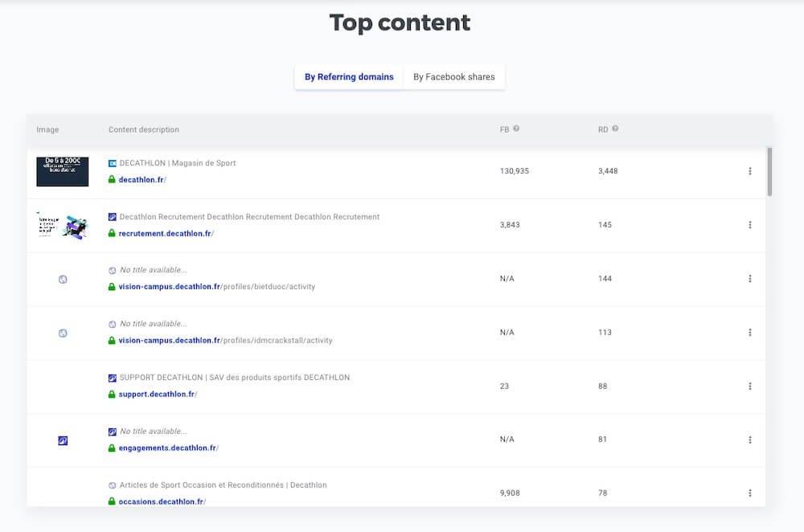804x532 pixels.
Task: Click favicon next to DECATHLON Magasin de Sport
Action: pos(113,163)
